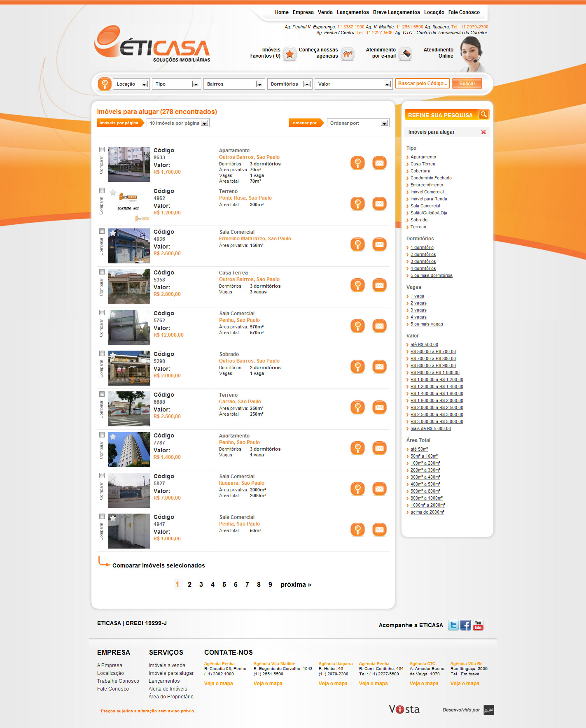Open the ETICASA YouTube channel
This screenshot has height=728, width=586.
(x=478, y=626)
